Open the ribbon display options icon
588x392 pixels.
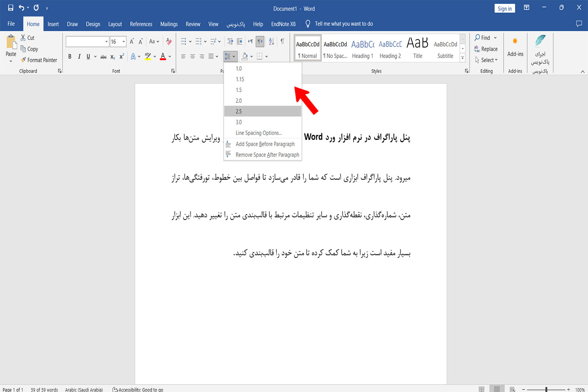tap(526, 8)
